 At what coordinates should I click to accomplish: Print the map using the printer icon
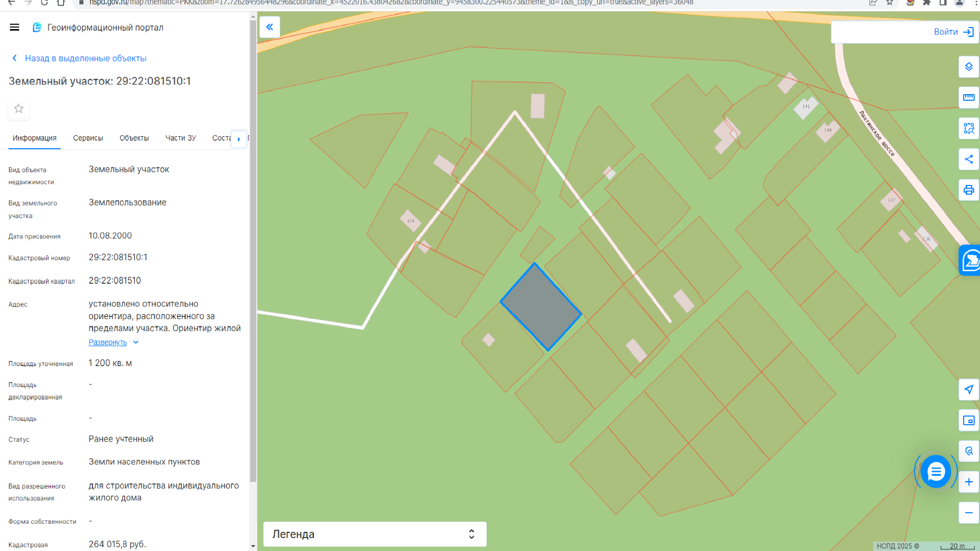[x=969, y=190]
